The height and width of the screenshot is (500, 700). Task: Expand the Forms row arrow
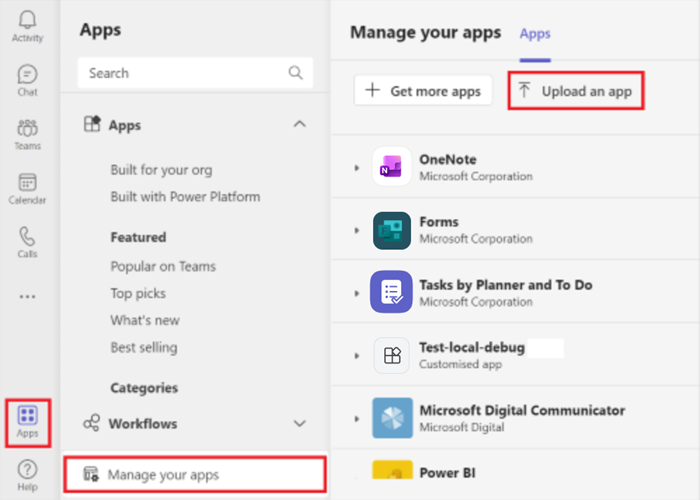coord(357,230)
